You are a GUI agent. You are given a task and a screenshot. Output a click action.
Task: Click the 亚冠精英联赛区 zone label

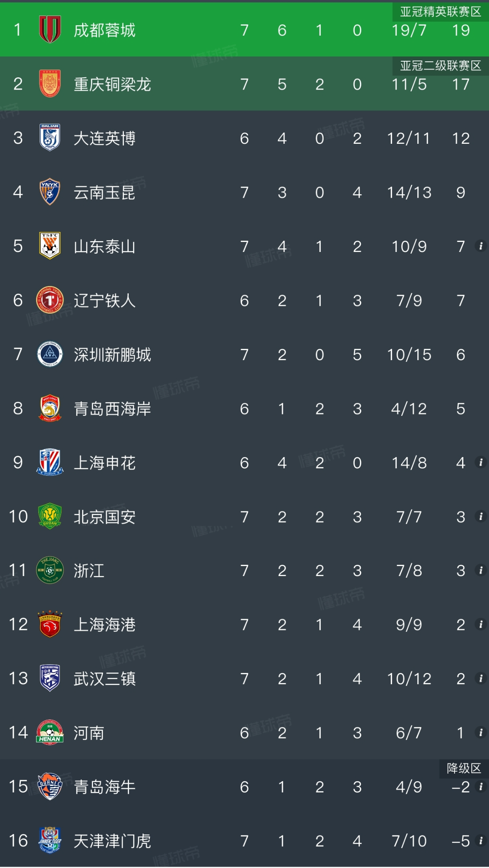tap(440, 12)
